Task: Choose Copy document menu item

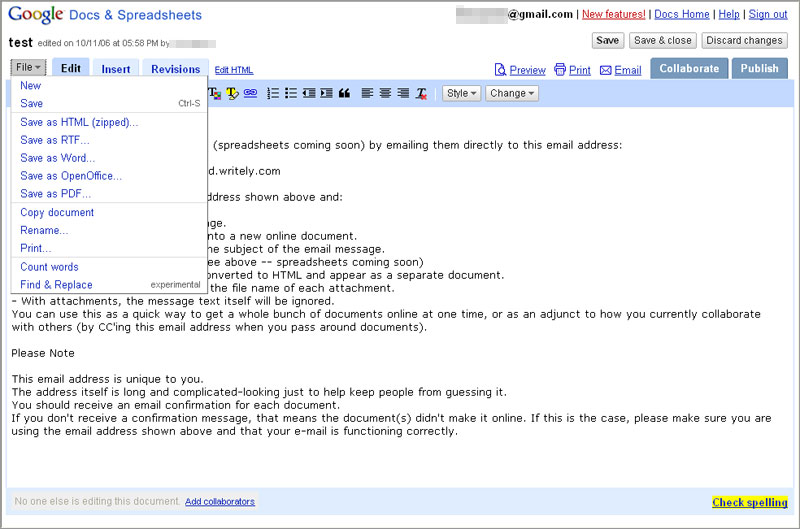Action: 109,213
